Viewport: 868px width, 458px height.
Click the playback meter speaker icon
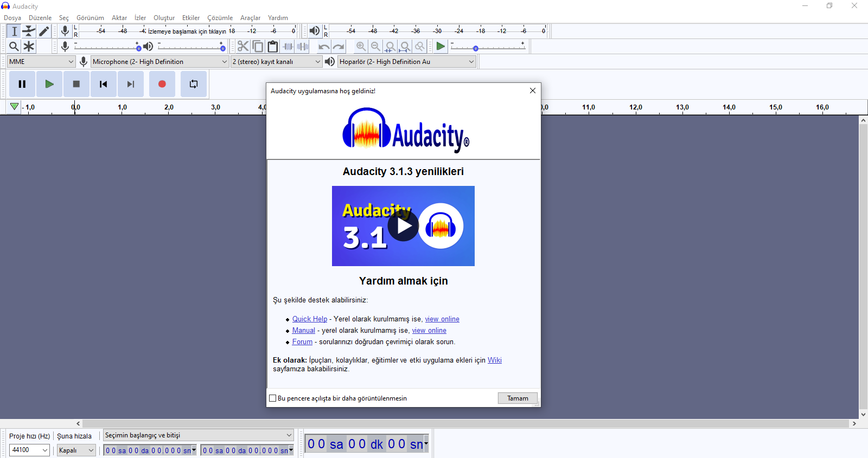pyautogui.click(x=315, y=31)
